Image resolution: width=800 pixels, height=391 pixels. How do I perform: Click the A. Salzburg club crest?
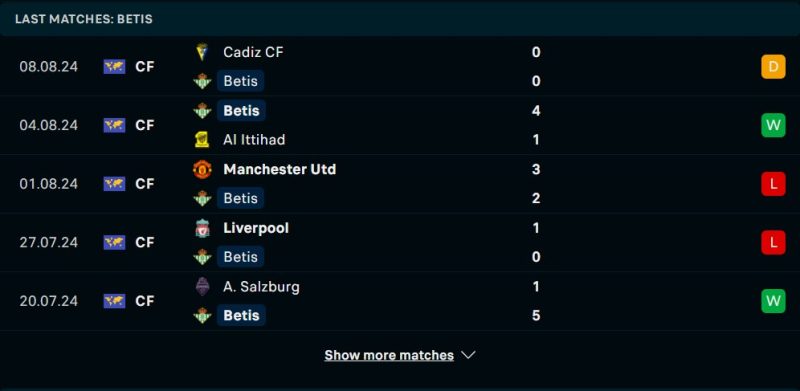tap(202, 287)
